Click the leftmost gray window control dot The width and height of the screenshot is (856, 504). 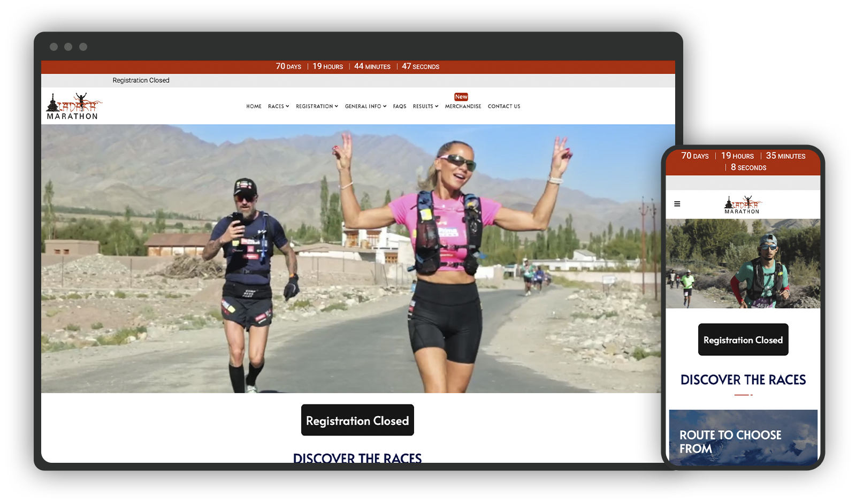coord(53,47)
